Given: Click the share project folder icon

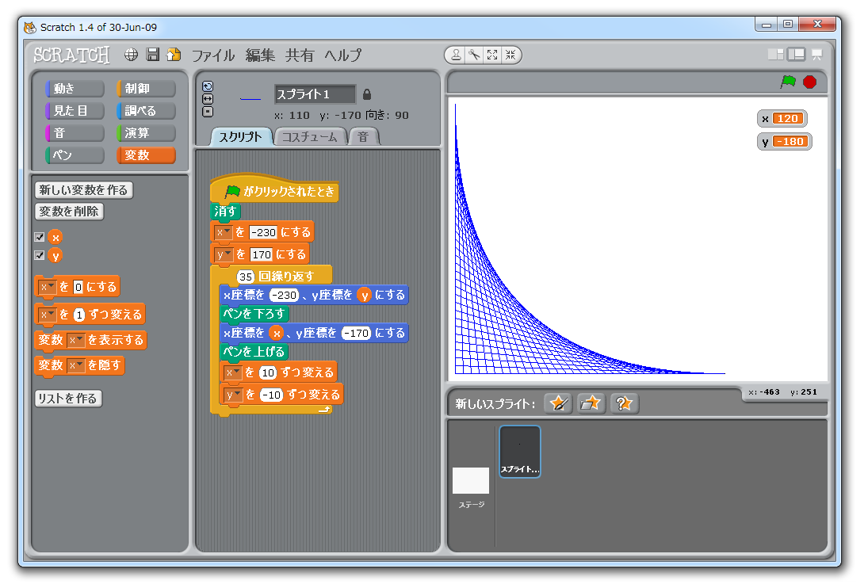Looking at the screenshot, I should [174, 55].
